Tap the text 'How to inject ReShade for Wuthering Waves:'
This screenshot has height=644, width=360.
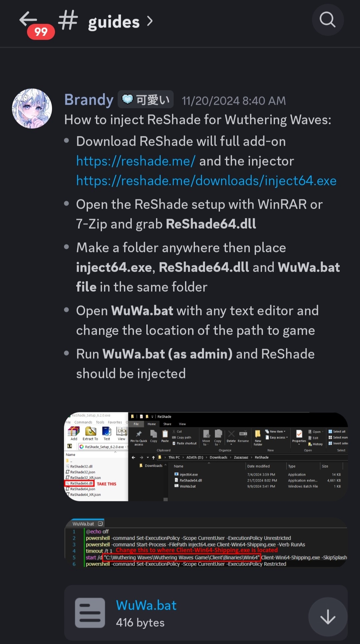198,120
